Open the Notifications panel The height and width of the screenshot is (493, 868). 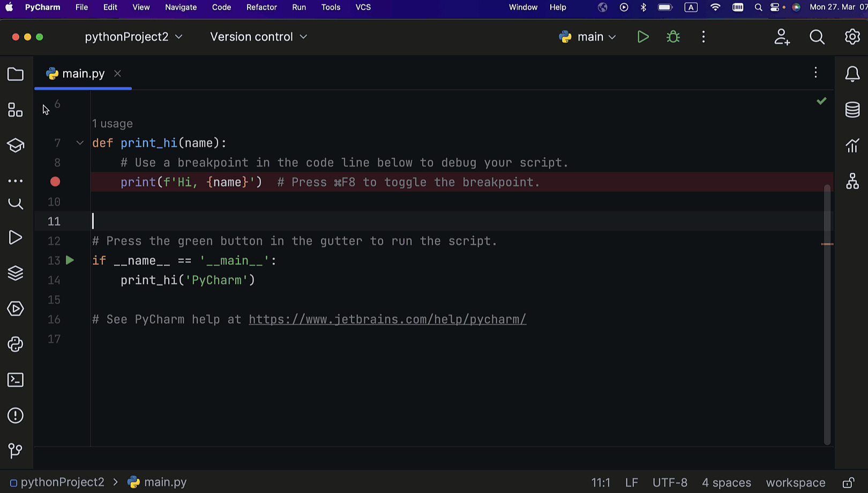[852, 74]
